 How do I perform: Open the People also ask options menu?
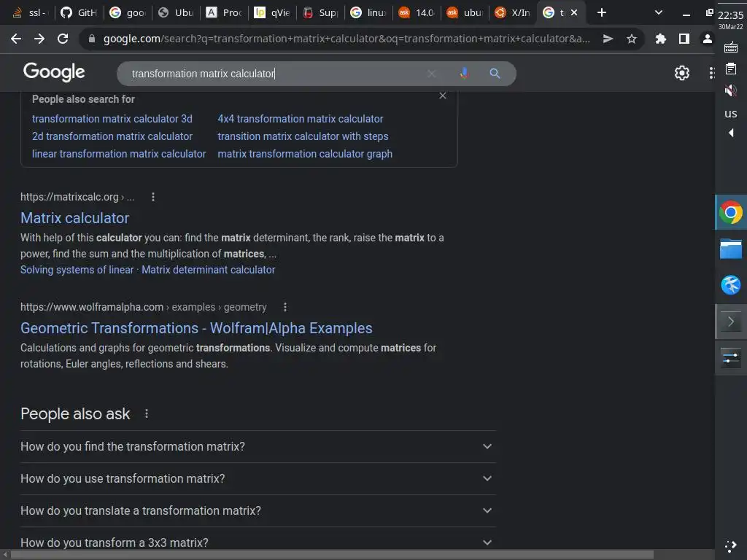pos(146,414)
